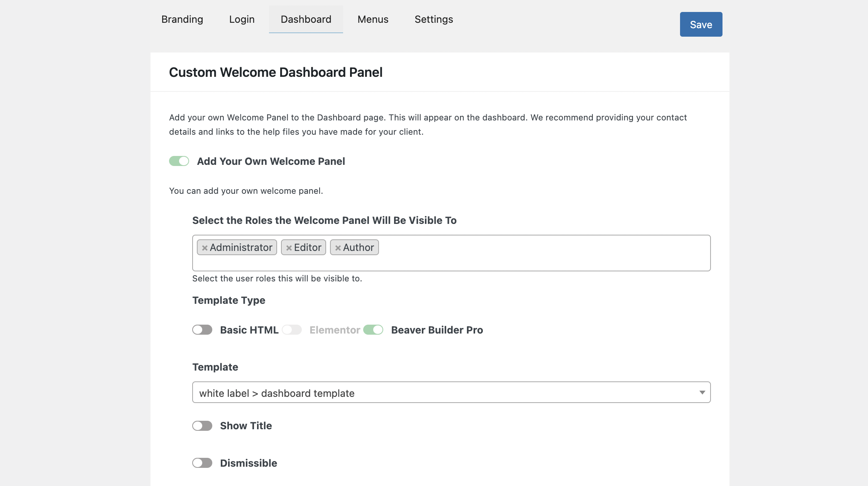Toggle the Dismissible option switch
The image size is (868, 486).
click(202, 463)
